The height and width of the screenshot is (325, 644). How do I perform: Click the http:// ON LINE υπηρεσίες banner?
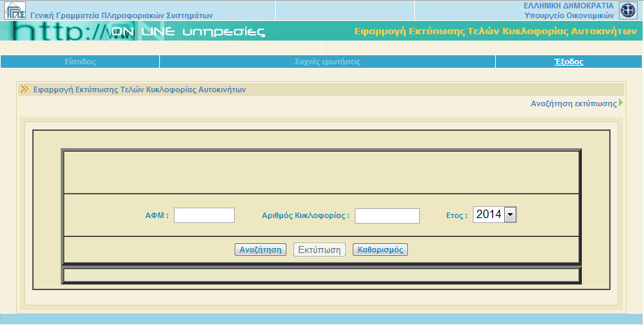[140, 31]
